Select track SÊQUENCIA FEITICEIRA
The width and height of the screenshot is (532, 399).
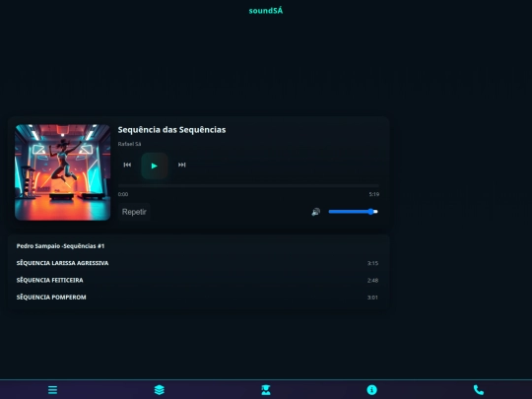click(197, 280)
